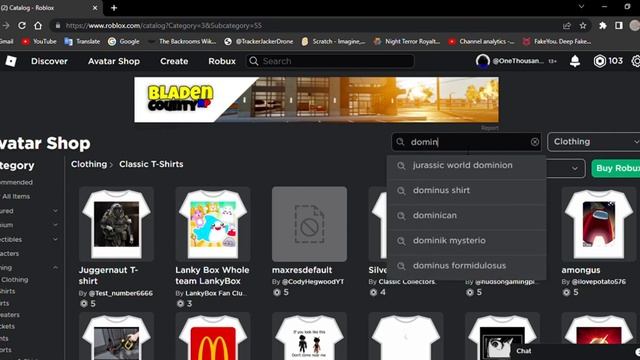
Task: Click the share page icon in address bar
Action: 567,25
